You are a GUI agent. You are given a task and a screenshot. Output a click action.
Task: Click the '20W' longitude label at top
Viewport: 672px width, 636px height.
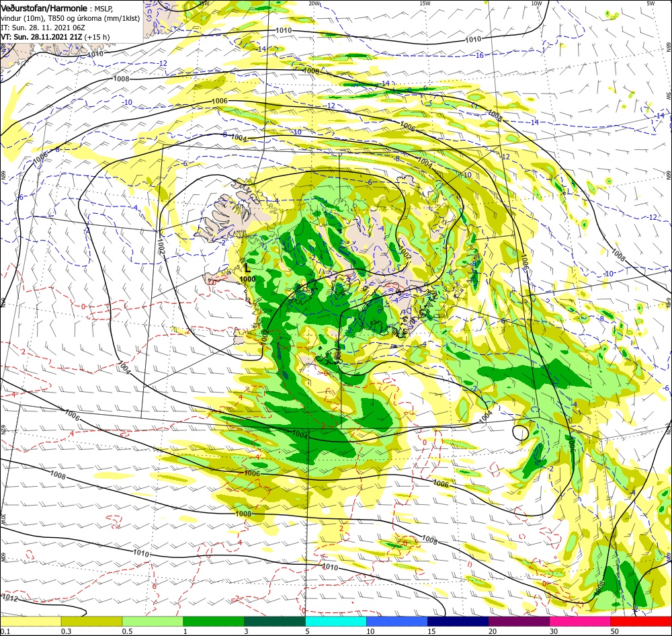[314, 3]
